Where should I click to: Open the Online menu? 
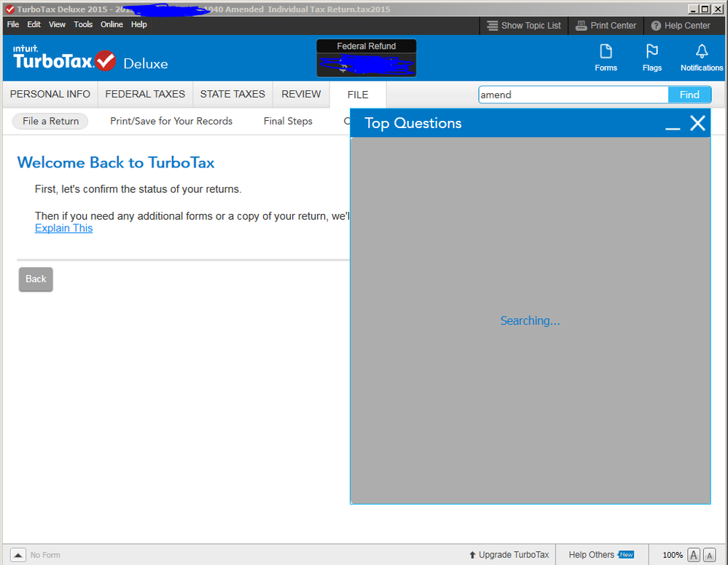111,25
